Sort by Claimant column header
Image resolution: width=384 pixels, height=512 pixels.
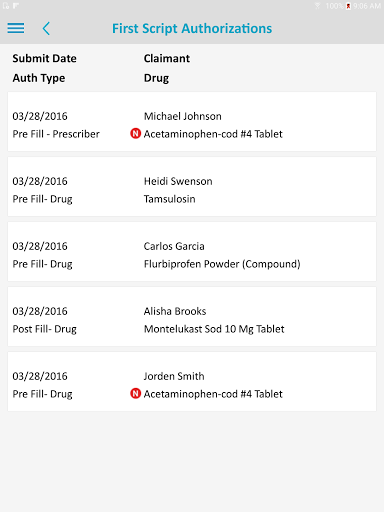click(x=167, y=58)
